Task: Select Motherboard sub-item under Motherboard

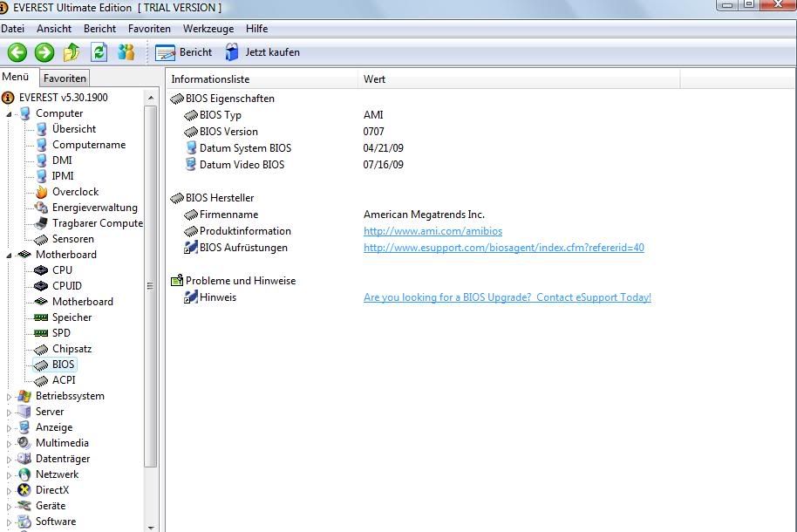Action: tap(82, 302)
